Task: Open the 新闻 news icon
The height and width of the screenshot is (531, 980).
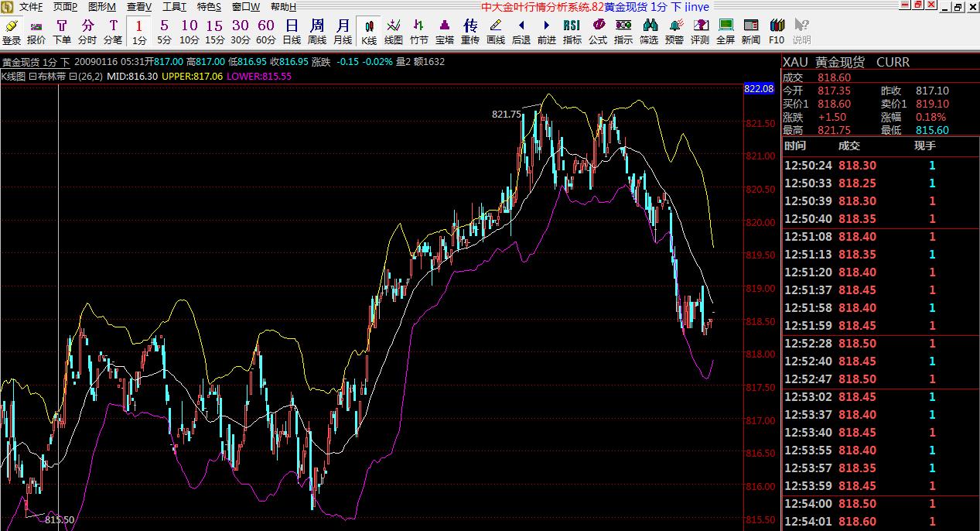Action: pos(750,32)
